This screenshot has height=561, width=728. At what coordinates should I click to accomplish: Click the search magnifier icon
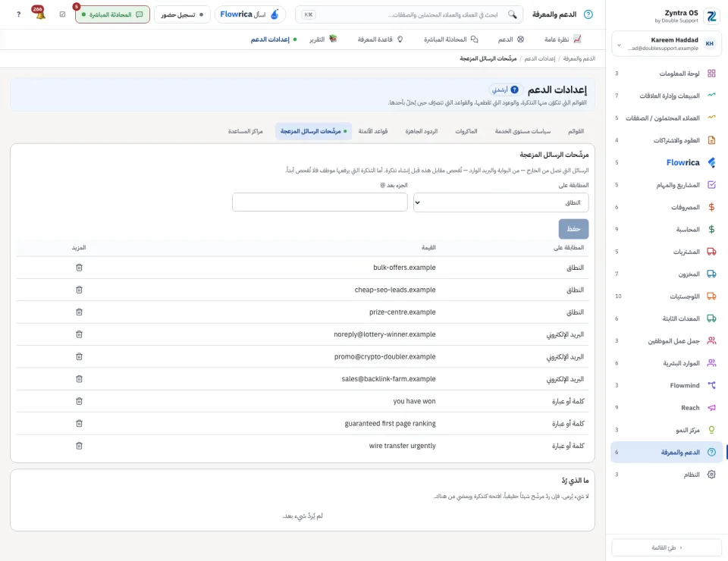(x=512, y=14)
